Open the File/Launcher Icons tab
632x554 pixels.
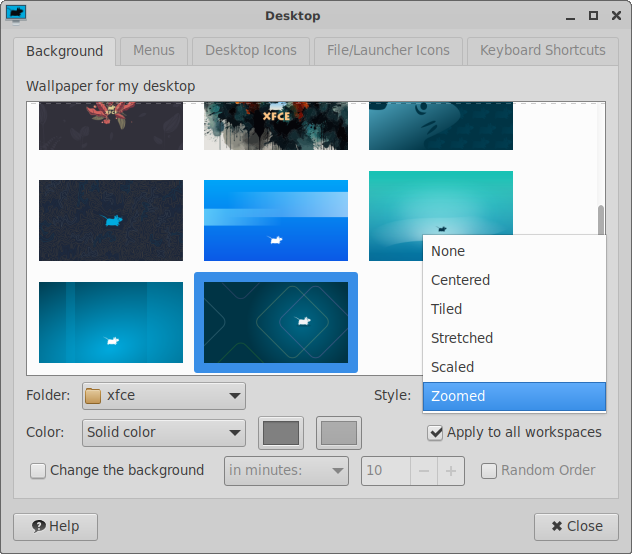point(388,50)
